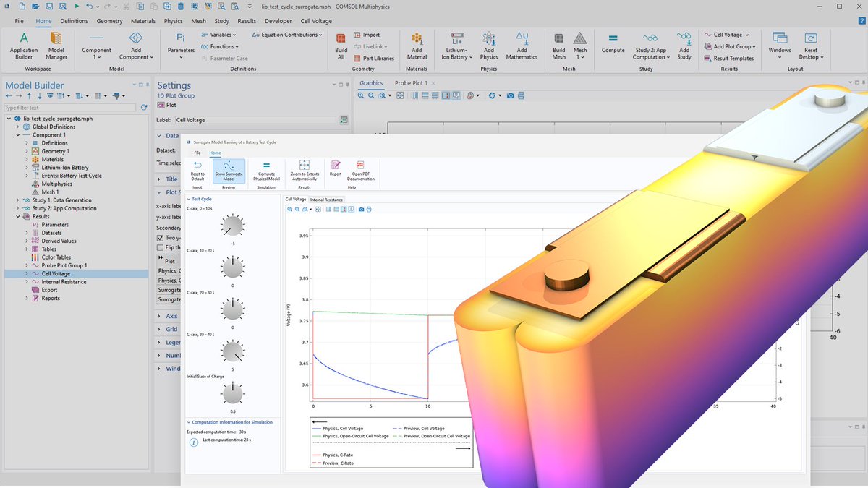Open the Parameters tool in ribbon
Screen dimensions: 868x488
coord(181,46)
